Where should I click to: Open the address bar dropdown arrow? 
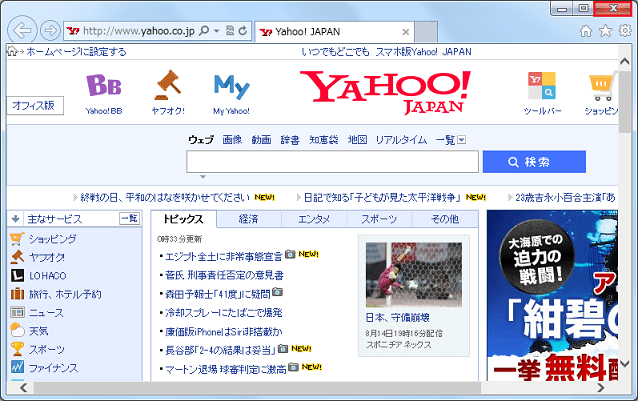(x=216, y=31)
